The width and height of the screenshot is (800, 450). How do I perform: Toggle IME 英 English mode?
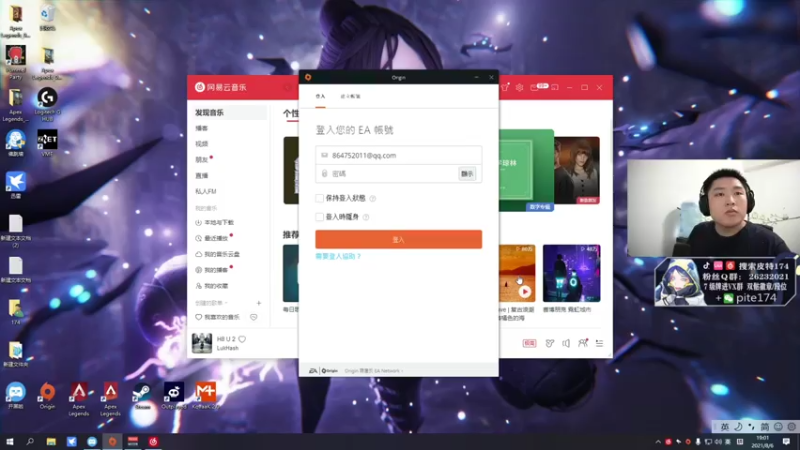click(724, 427)
